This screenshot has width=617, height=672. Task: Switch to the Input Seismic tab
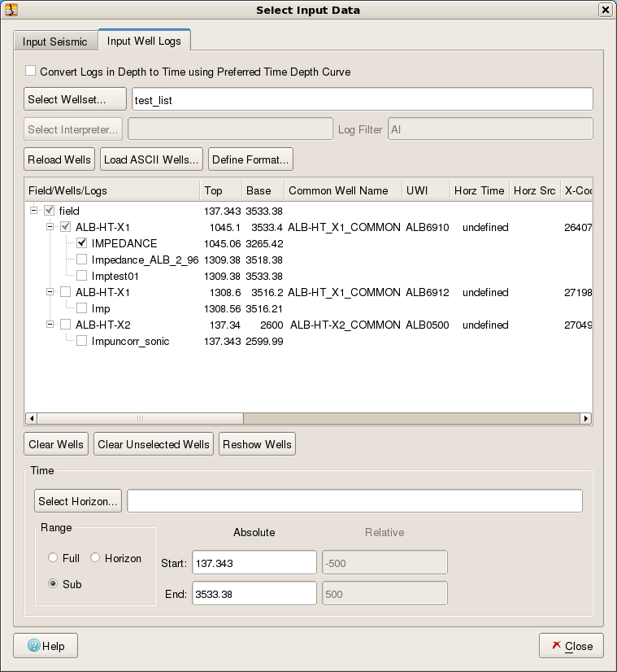point(55,41)
